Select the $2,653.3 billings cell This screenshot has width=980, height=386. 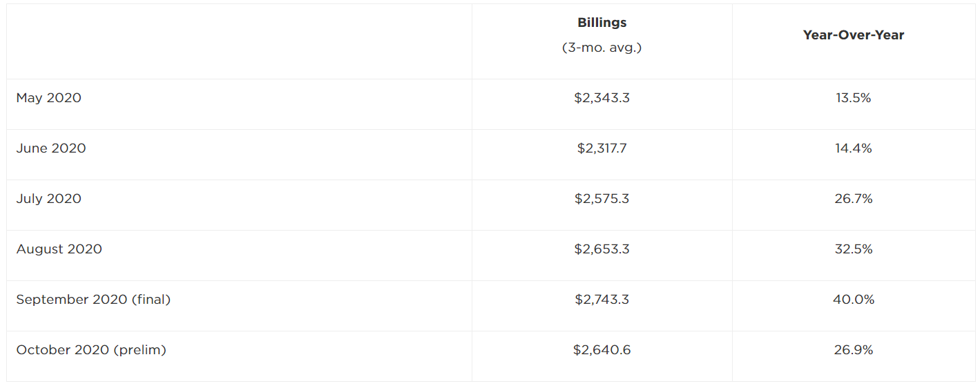tap(602, 249)
